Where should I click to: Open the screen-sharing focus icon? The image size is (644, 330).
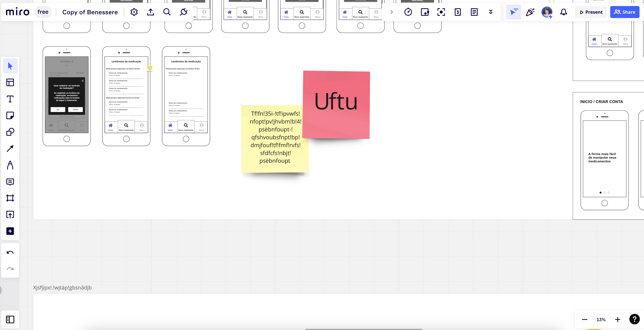(441, 12)
